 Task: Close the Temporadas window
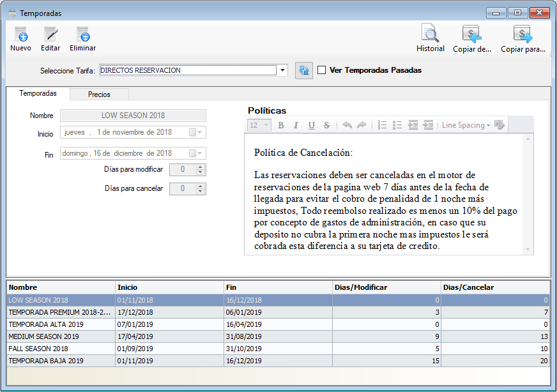539,13
